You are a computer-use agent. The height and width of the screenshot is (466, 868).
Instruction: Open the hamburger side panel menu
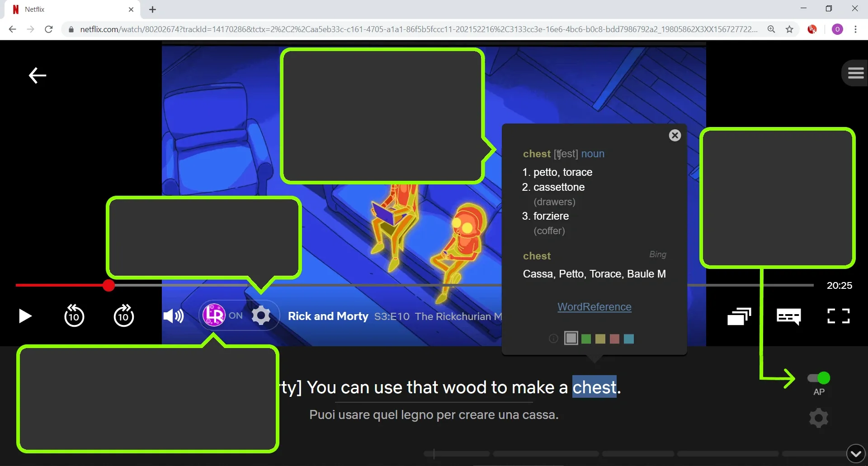(855, 73)
